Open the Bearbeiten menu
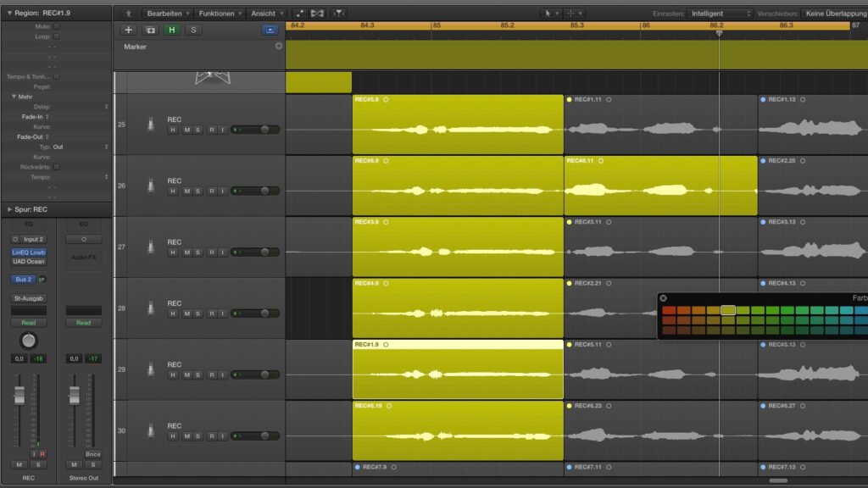 169,14
